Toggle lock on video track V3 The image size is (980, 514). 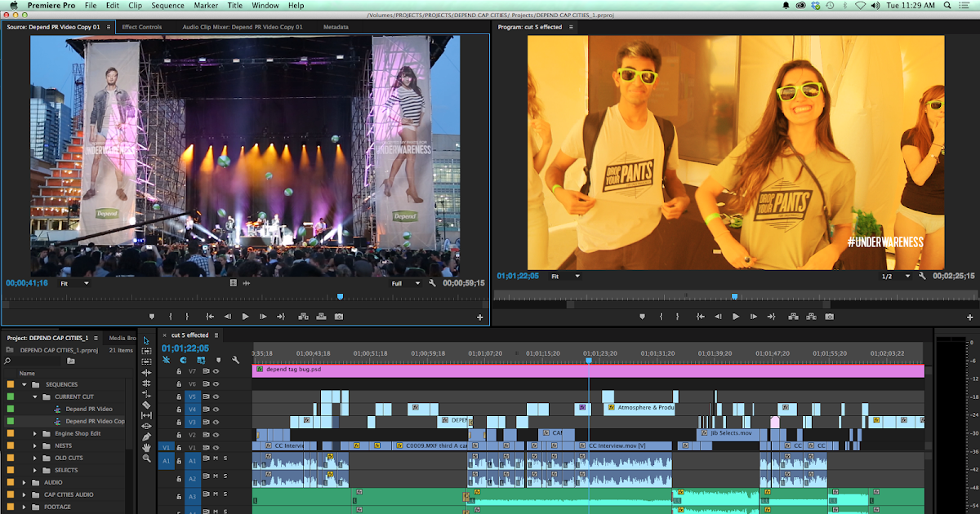click(179, 423)
